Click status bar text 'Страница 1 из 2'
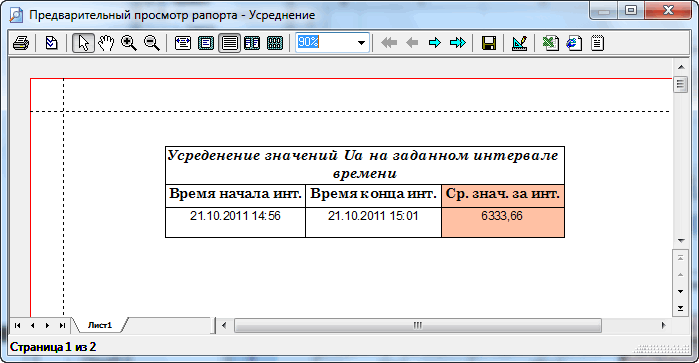699x363 pixels. [53, 347]
